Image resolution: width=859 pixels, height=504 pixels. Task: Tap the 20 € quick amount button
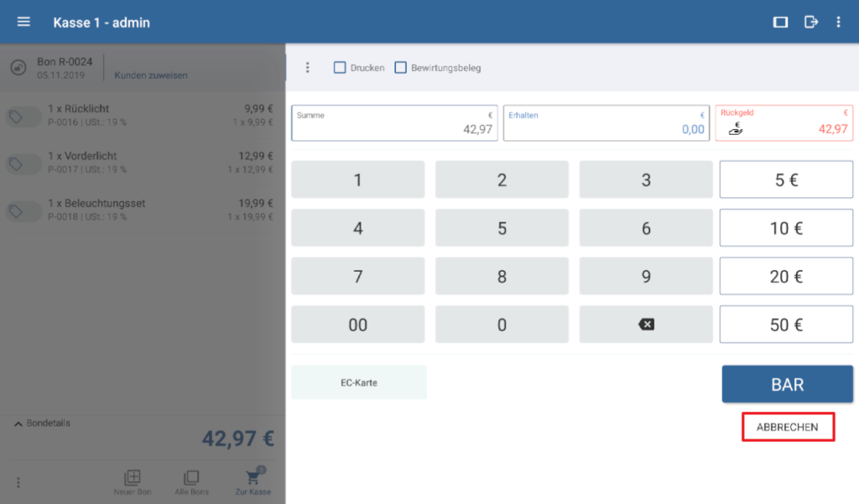pos(786,276)
